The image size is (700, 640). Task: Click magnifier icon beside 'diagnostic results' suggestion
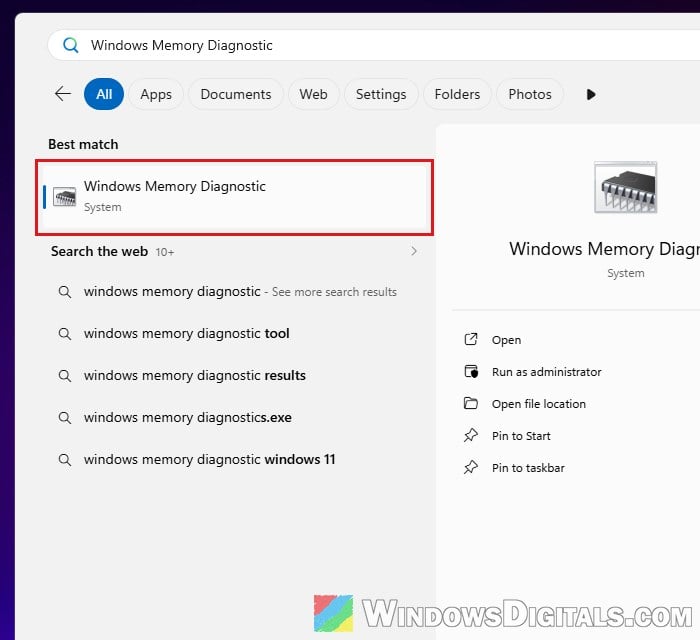65,376
